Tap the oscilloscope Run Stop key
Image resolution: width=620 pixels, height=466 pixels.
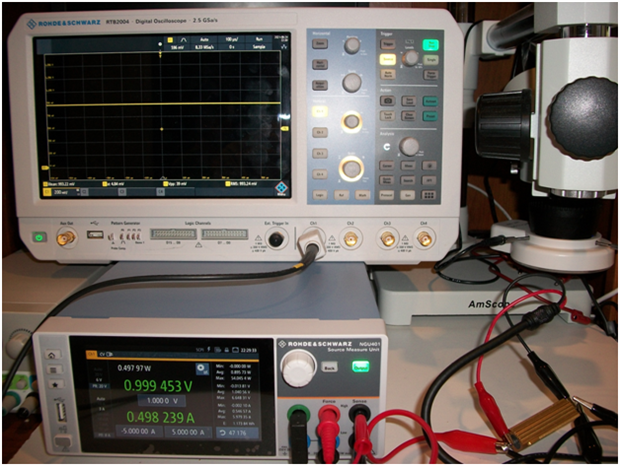(431, 45)
